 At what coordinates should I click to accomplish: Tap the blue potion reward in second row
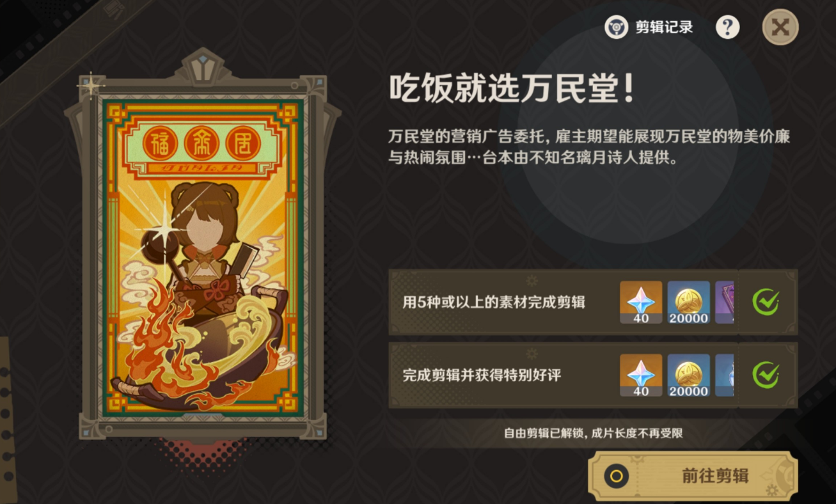[725, 375]
